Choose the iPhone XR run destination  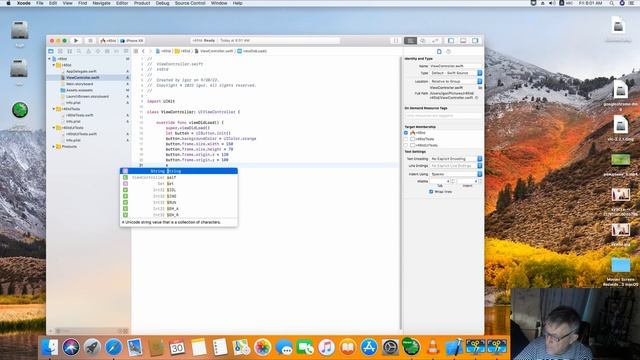point(132,41)
